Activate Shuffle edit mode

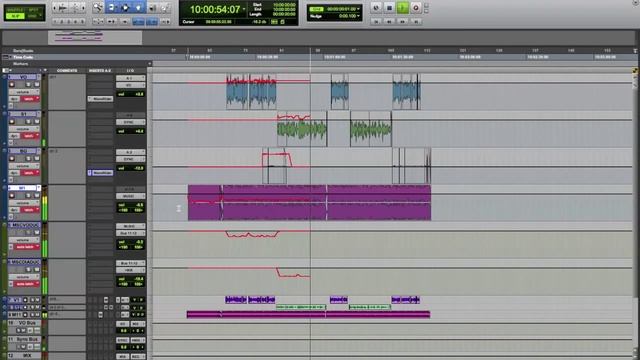(15, 9)
